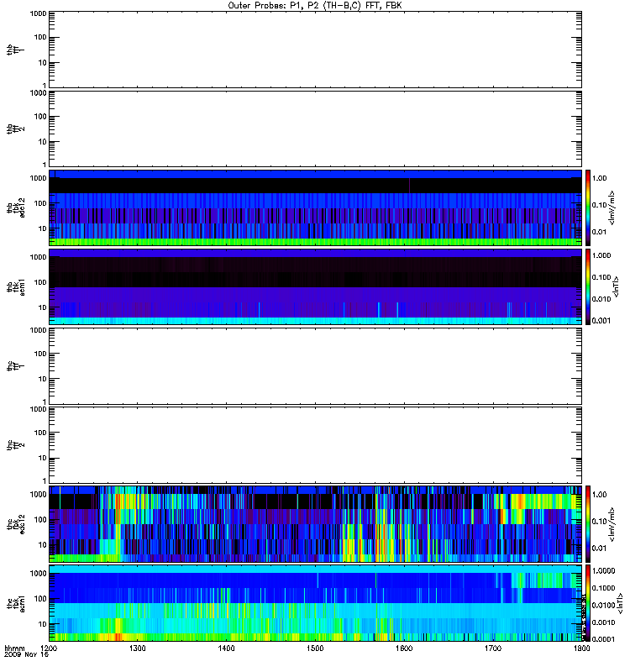Image resolution: width=630 pixels, height=672 pixels.
Task: Select the thc fbk edc12 spectrogram panel
Action: point(315,523)
